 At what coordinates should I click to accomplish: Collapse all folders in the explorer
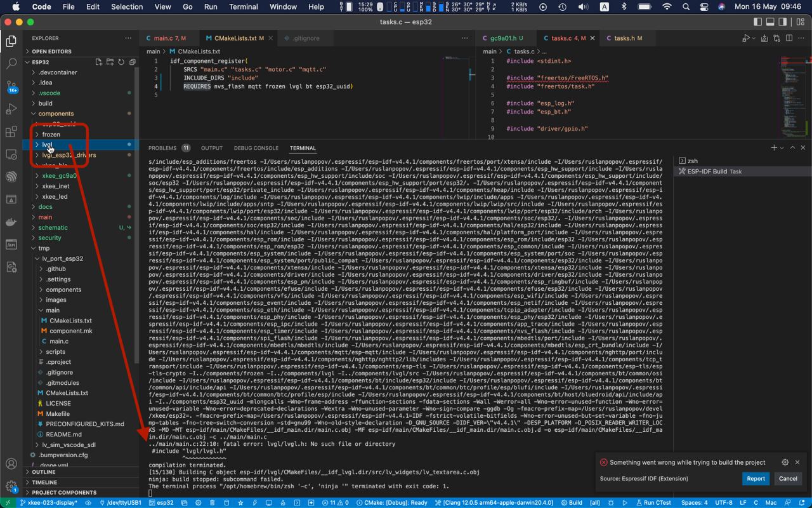132,62
